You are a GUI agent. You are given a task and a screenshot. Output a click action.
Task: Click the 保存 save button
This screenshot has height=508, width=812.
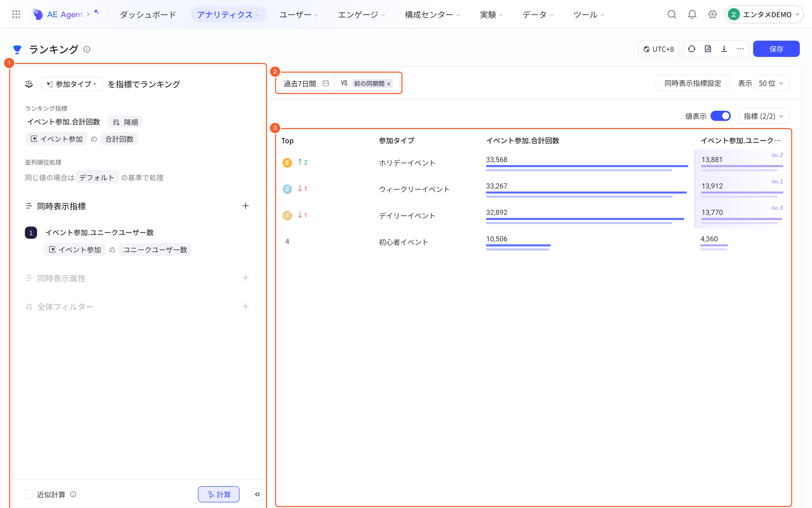click(x=776, y=49)
